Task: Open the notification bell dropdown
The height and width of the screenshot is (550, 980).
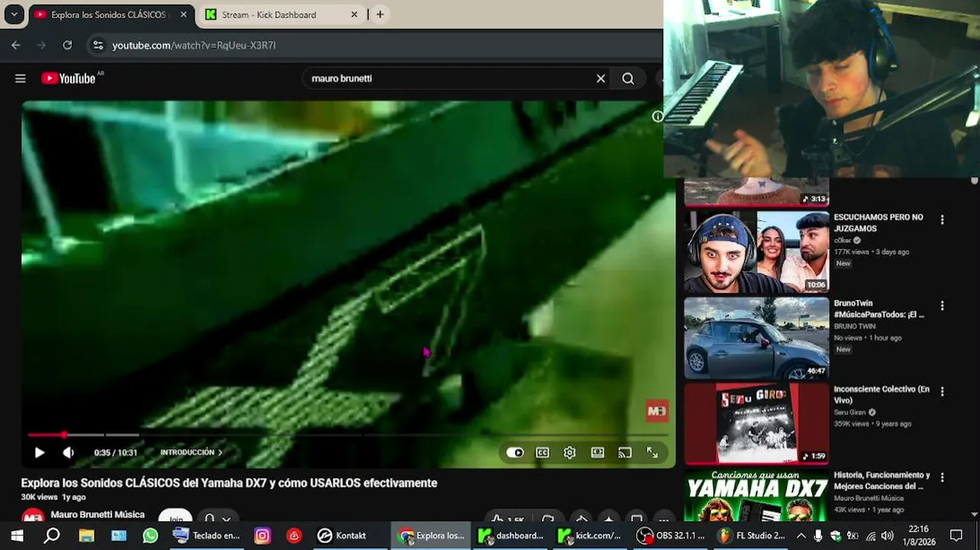Action: [x=217, y=519]
